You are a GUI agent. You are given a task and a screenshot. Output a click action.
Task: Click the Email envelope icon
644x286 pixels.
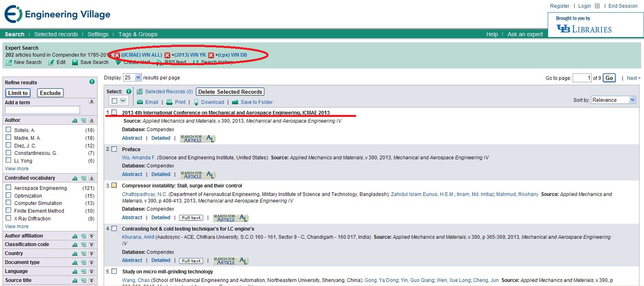[140, 102]
